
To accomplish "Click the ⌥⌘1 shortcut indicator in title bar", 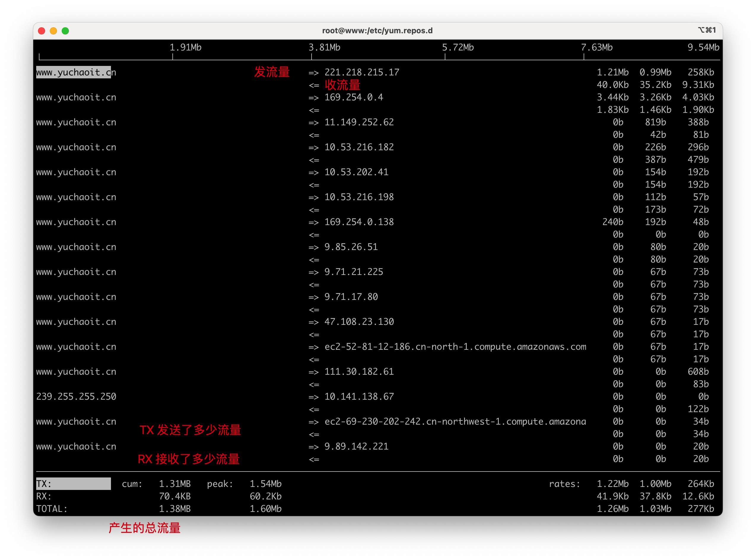I will [x=707, y=30].
